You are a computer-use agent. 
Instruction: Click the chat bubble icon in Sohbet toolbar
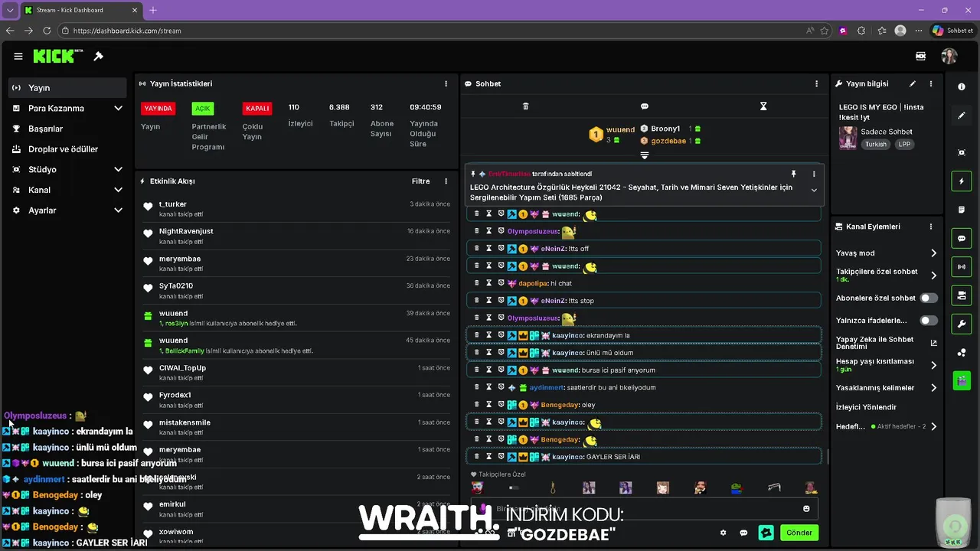pos(645,106)
